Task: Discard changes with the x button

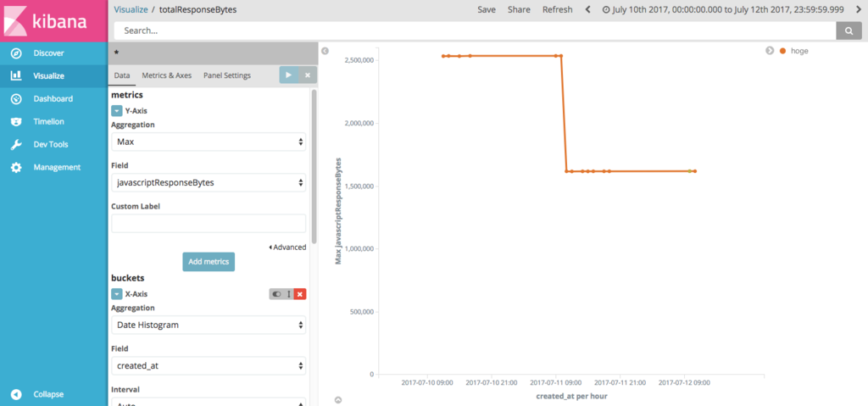Action: tap(308, 75)
